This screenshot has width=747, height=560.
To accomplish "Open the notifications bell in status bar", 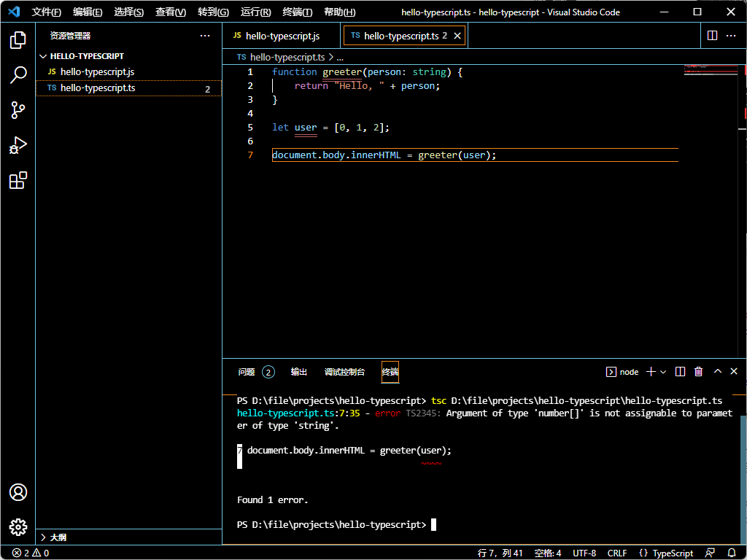I will point(732,553).
